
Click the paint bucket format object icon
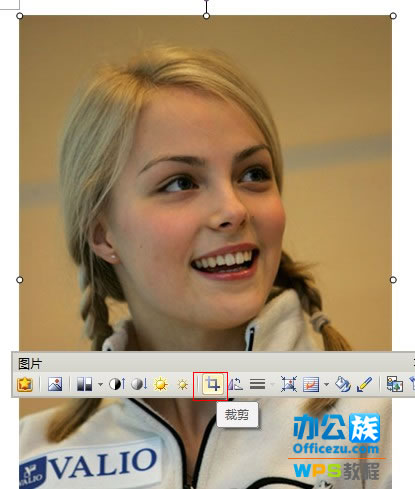[343, 384]
